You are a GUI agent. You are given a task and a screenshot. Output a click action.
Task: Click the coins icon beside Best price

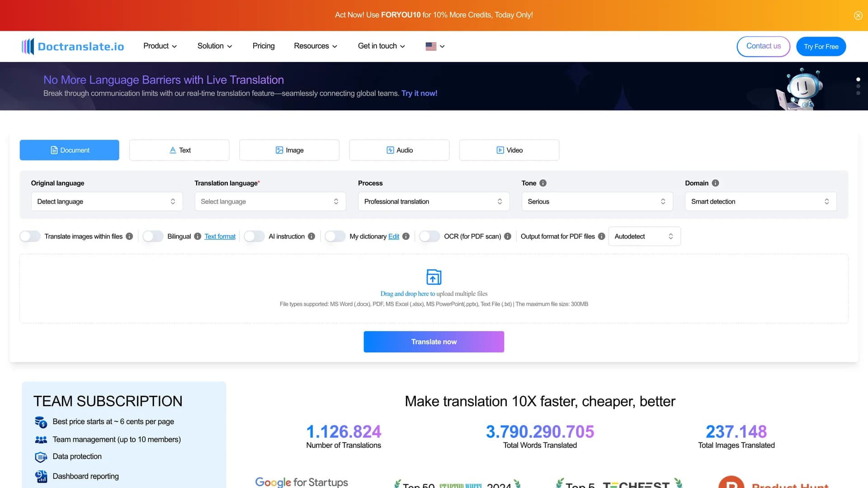[x=41, y=422]
